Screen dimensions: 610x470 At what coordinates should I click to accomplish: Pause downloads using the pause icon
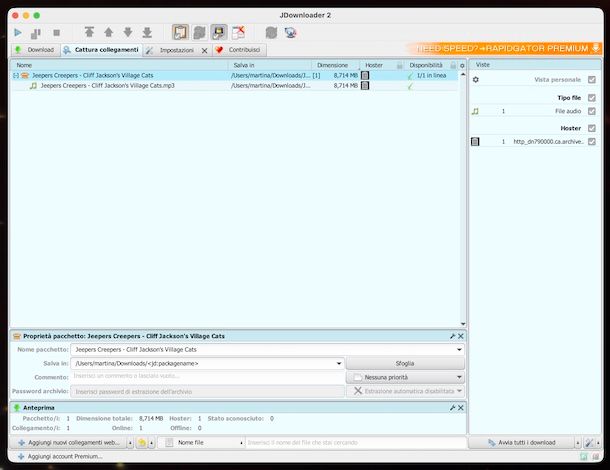36,33
